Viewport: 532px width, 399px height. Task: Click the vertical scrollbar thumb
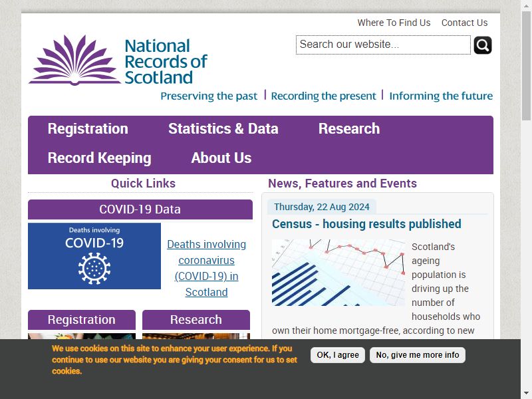pyautogui.click(x=526, y=66)
